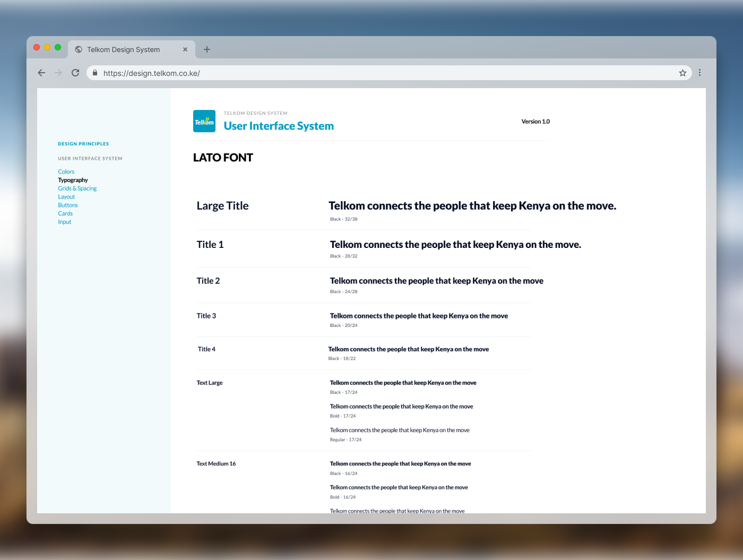Click the Regular - 17/24 caption
Viewport: 743px width, 560px height.
coord(345,440)
